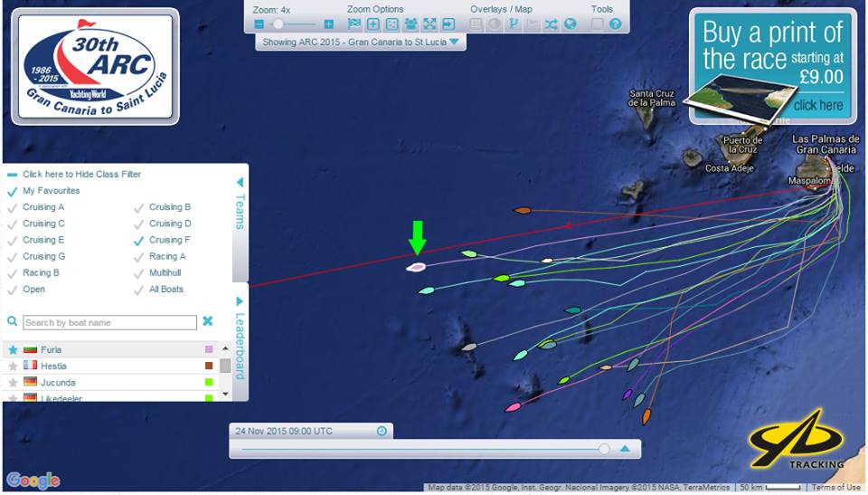Click the fullscreen expand arrows icon
Image resolution: width=868 pixels, height=495 pixels.
(429, 24)
